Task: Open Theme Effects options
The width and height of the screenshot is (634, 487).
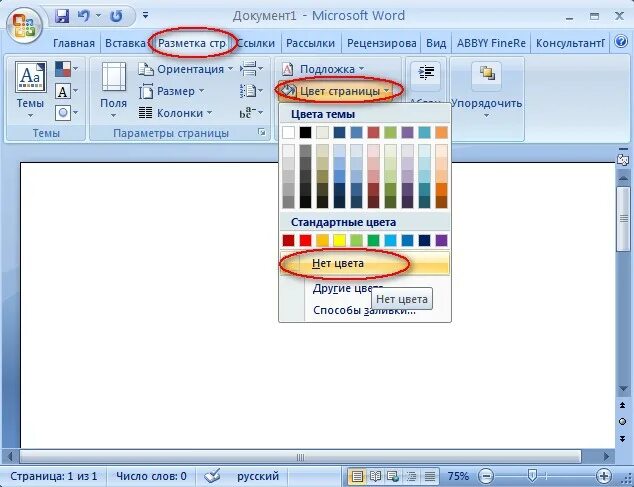Action: pyautogui.click(x=66, y=112)
